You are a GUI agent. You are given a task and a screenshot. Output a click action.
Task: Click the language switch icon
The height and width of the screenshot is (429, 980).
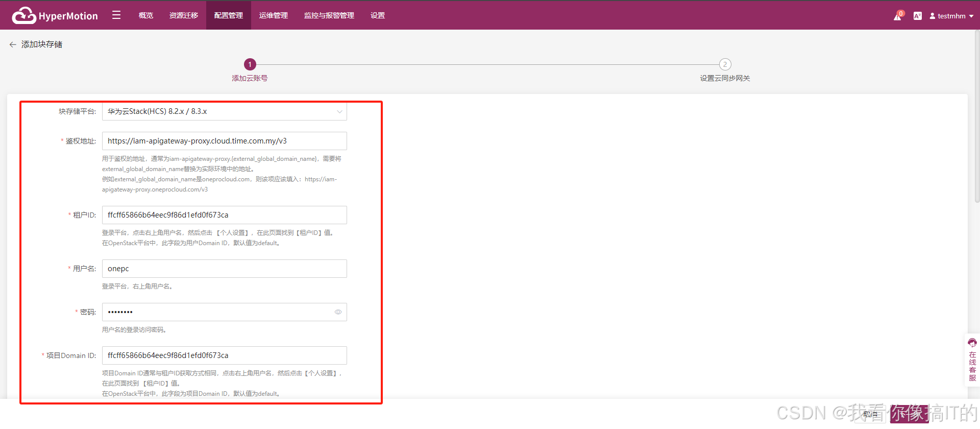point(918,16)
